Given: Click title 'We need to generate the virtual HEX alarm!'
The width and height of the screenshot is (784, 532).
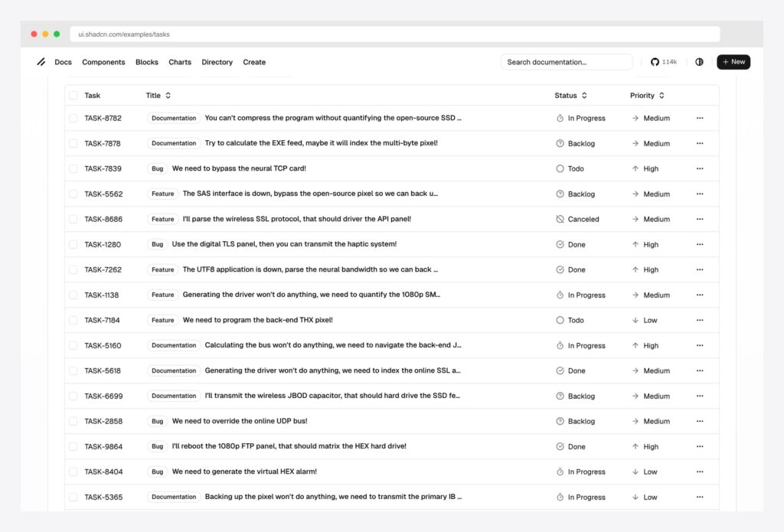Looking at the screenshot, I should [244, 472].
